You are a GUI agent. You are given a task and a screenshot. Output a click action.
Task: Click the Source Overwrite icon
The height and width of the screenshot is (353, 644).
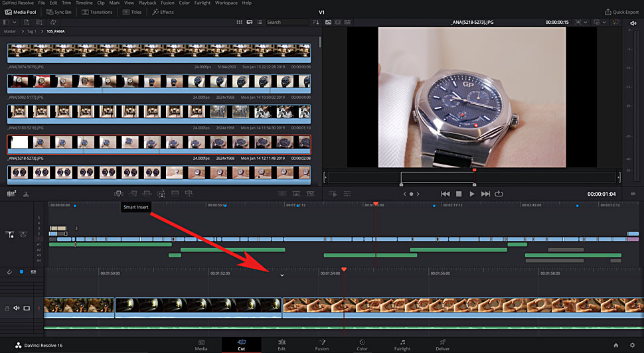[189, 194]
